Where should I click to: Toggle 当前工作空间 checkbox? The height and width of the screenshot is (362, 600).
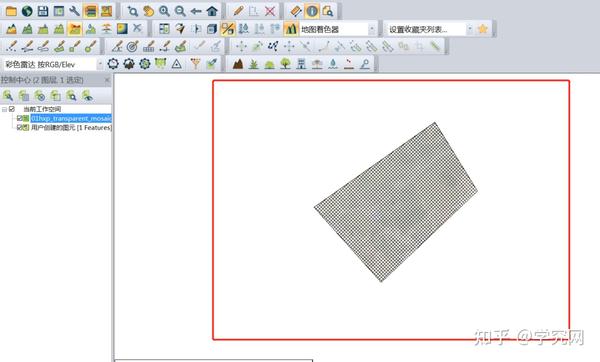point(12,109)
